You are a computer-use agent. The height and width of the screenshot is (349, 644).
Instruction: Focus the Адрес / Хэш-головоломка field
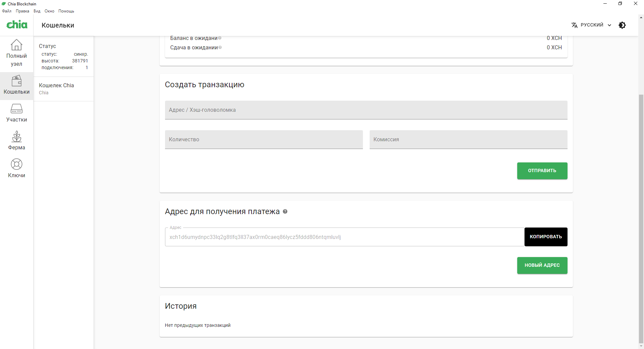click(366, 110)
